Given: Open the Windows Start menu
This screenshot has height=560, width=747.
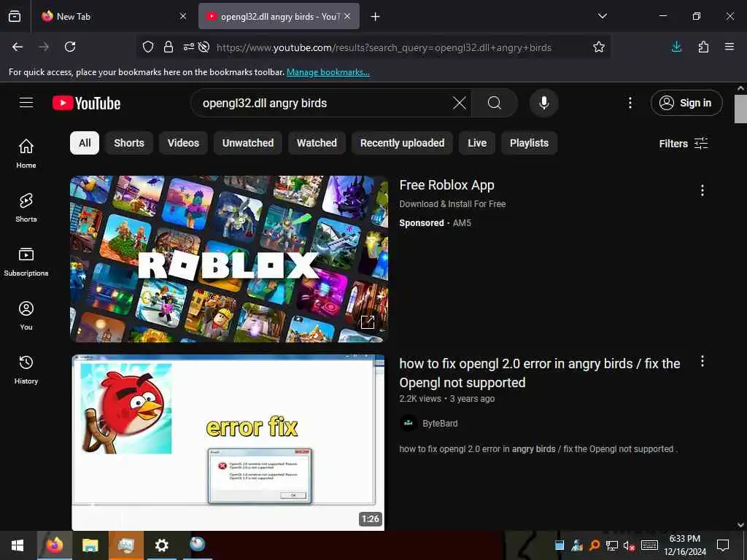Looking at the screenshot, I should point(18,545).
